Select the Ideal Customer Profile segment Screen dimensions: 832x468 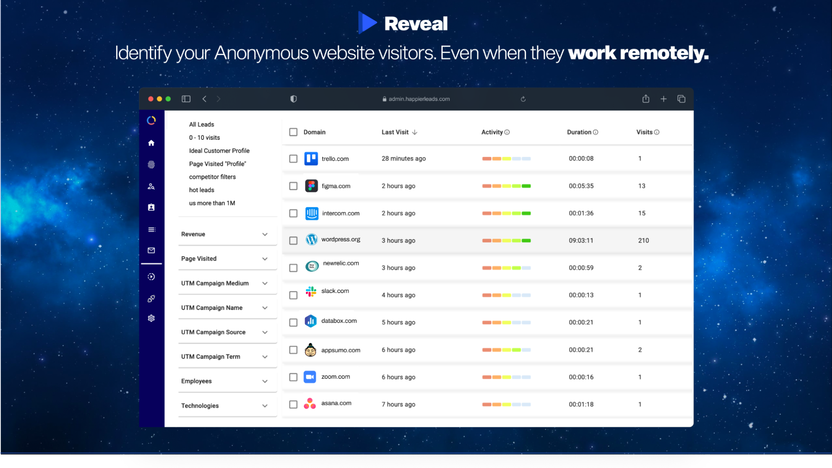219,151
